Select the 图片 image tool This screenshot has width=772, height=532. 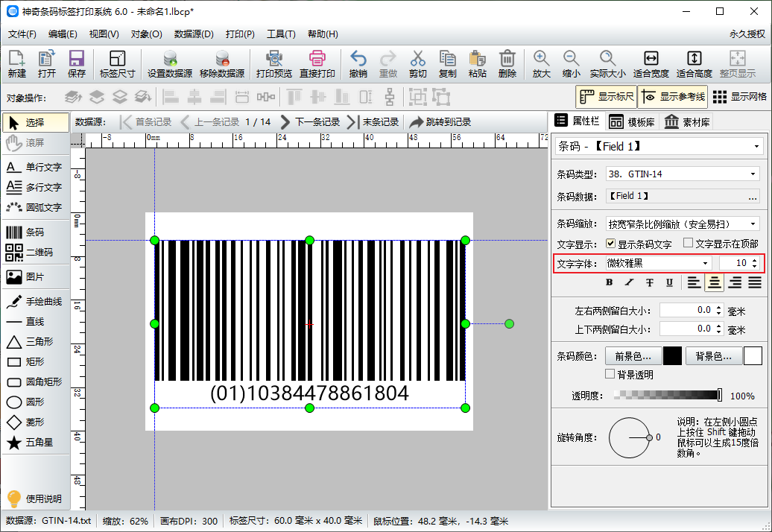[36, 277]
